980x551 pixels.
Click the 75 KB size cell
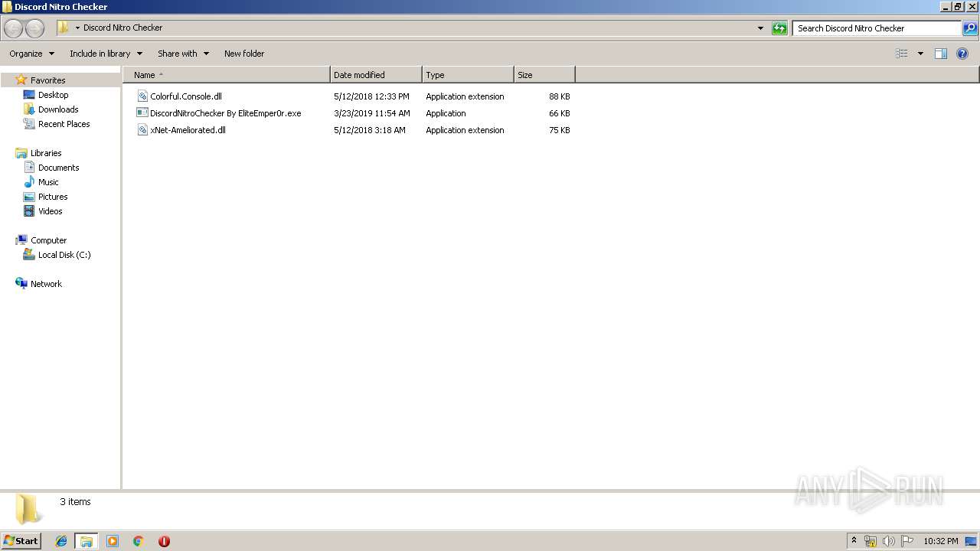click(x=559, y=130)
